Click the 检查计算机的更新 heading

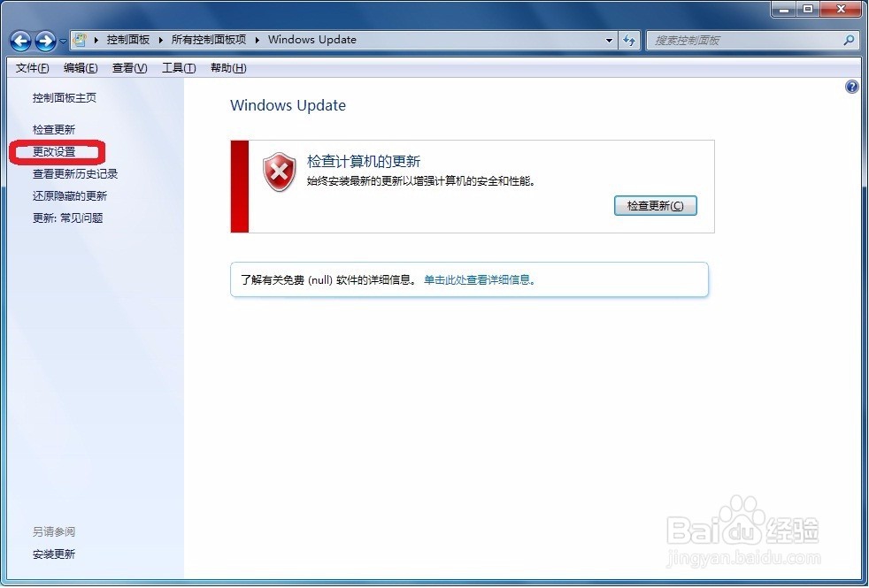pos(364,162)
